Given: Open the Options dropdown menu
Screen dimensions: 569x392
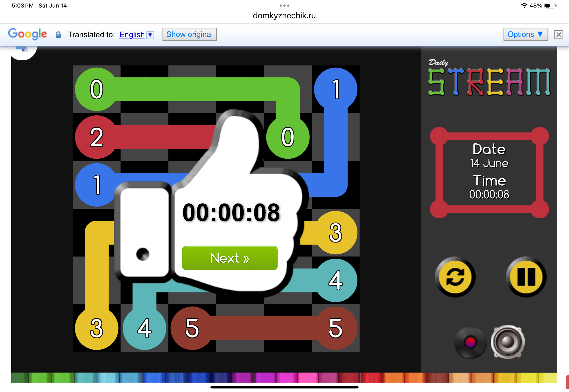Looking at the screenshot, I should pos(526,34).
